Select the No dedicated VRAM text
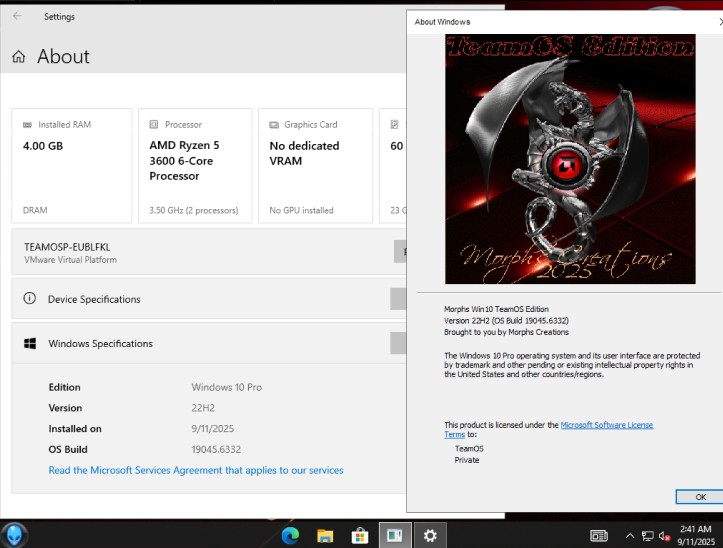 click(x=304, y=153)
